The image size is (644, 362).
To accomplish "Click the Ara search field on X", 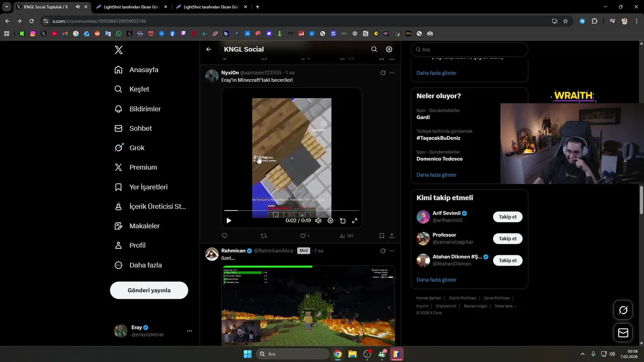I will click(x=469, y=49).
